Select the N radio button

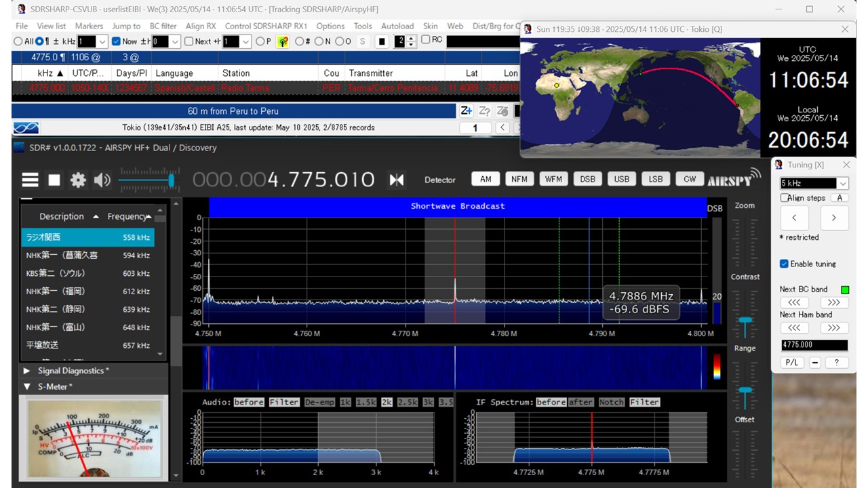click(x=319, y=41)
